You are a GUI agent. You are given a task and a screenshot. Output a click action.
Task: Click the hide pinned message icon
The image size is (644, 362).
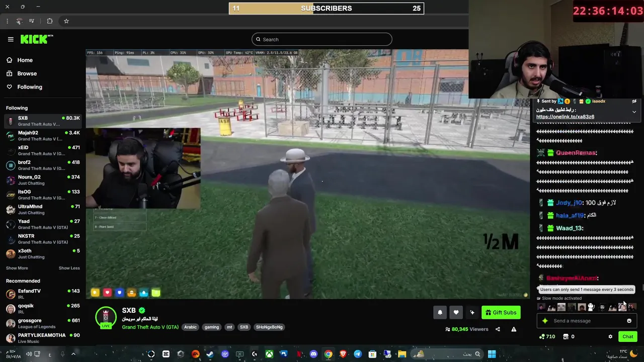point(634,101)
